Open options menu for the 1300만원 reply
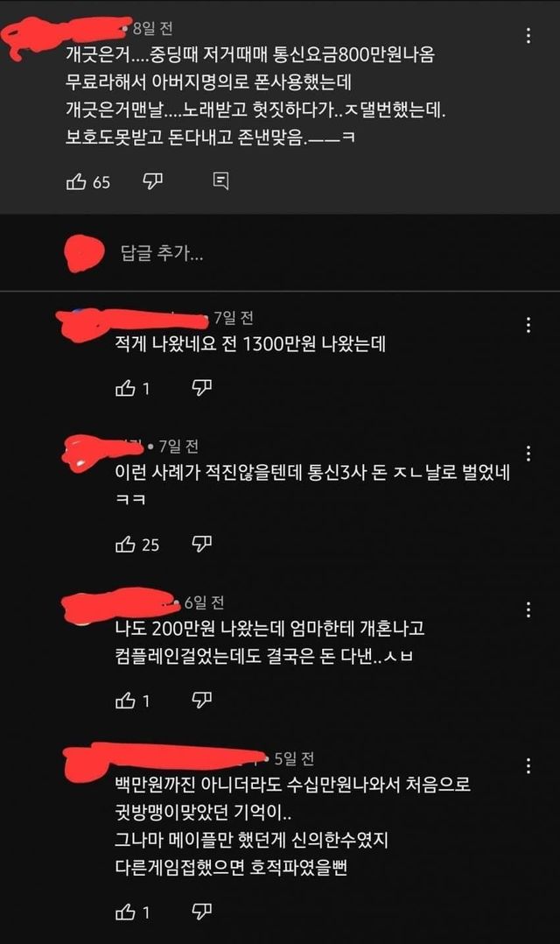The width and height of the screenshot is (560, 944). pyautogui.click(x=528, y=325)
